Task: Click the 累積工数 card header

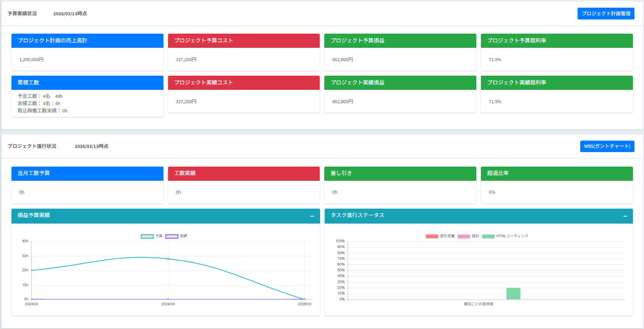Action: pyautogui.click(x=87, y=83)
